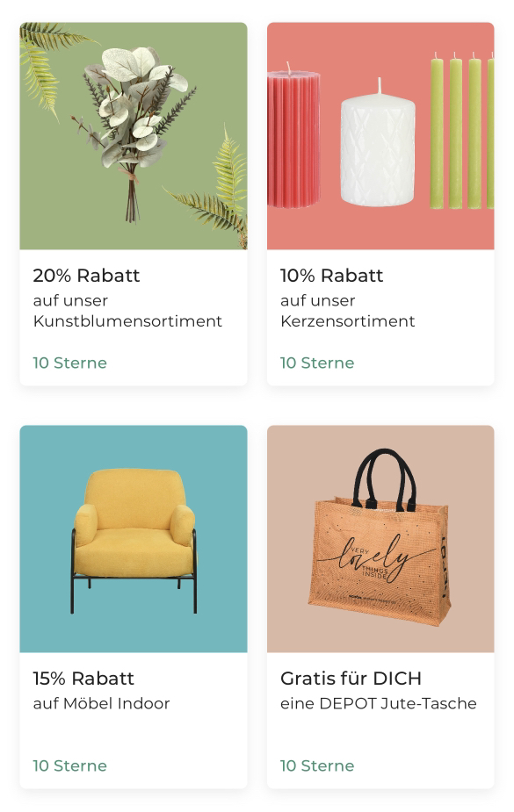This screenshot has height=812, width=514.
Task: Select the 15% Rabatt title
Action: pyautogui.click(x=83, y=679)
